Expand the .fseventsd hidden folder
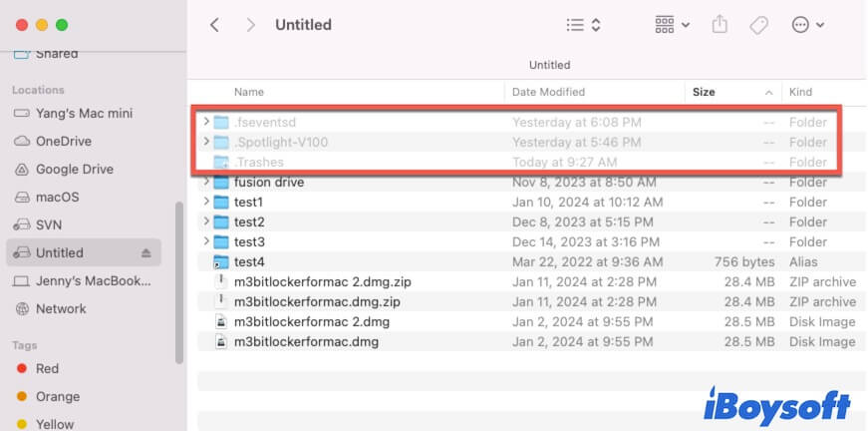This screenshot has width=868, height=431. click(x=206, y=122)
